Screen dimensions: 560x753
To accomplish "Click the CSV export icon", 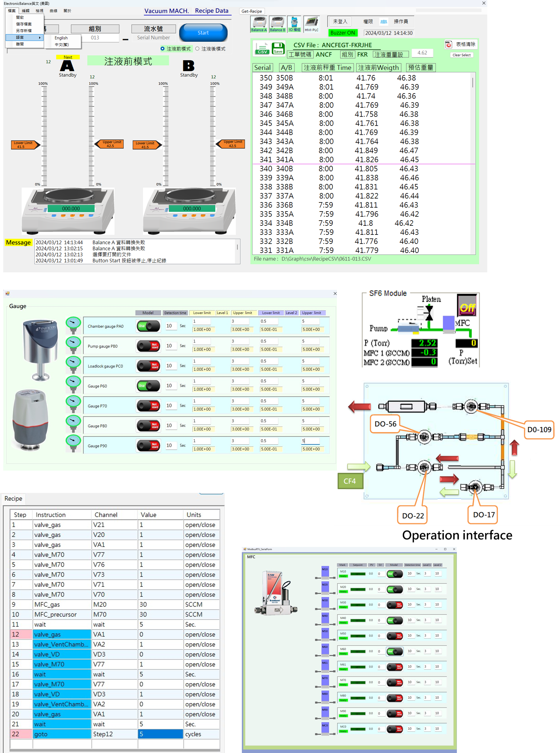I will coord(262,48).
